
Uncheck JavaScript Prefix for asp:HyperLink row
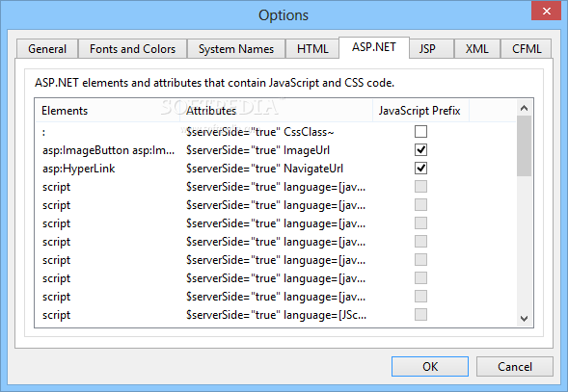tap(420, 168)
